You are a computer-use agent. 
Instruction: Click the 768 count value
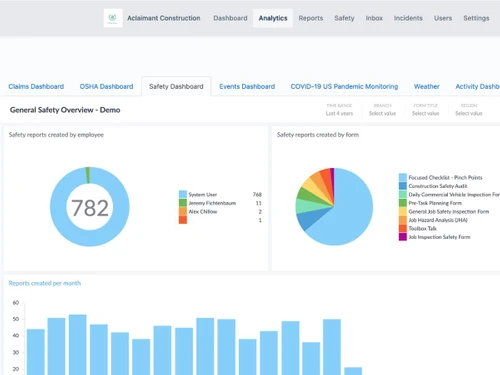tap(257, 194)
